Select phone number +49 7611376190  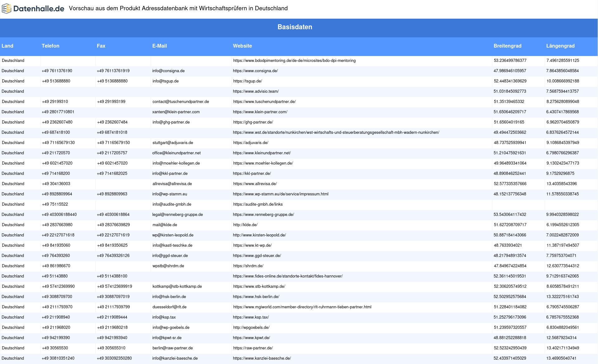[57, 71]
